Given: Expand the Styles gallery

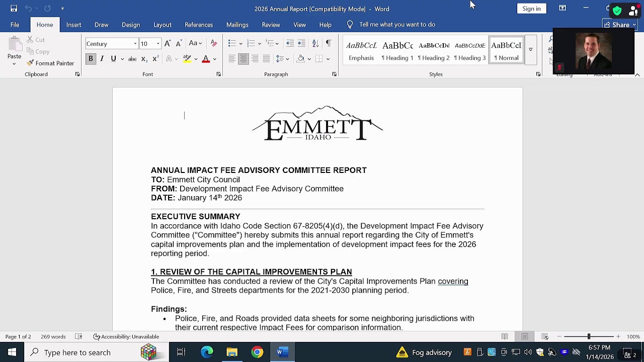Looking at the screenshot, I should point(530,49).
